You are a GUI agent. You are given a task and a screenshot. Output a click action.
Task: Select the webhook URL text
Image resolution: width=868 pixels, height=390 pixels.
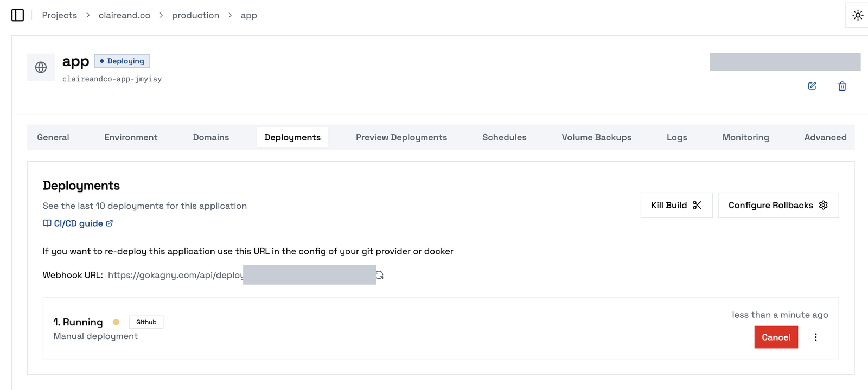[176, 275]
